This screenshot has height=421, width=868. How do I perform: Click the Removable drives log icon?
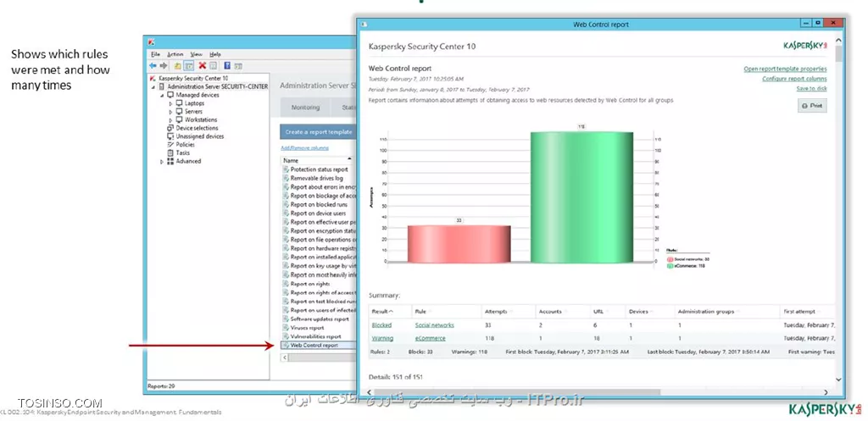click(x=287, y=178)
